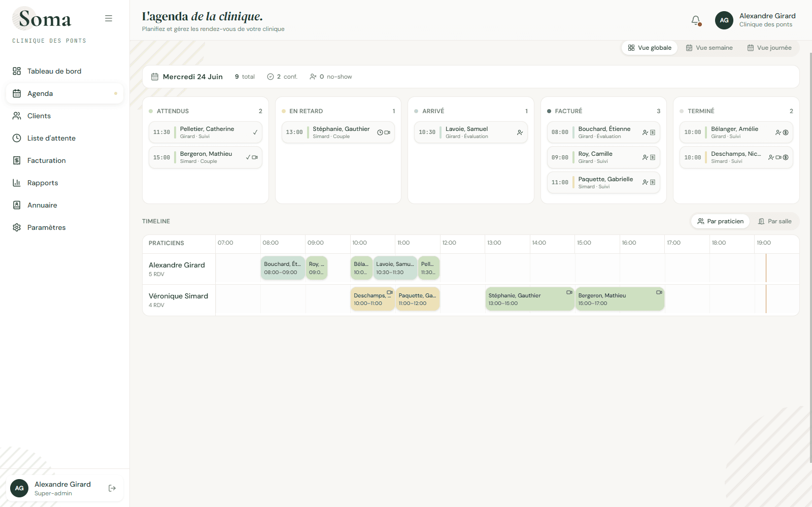Image resolution: width=812 pixels, height=507 pixels.
Task: Click the invoice icon on the Roy, Camille card
Action: tap(653, 157)
